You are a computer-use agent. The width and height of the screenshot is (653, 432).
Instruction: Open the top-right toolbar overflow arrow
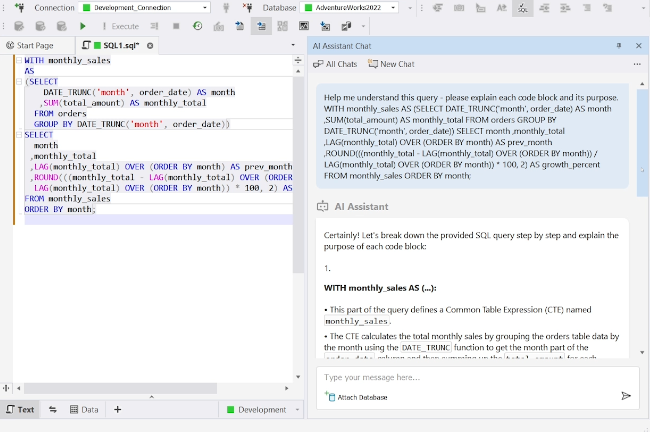tap(643, 8)
